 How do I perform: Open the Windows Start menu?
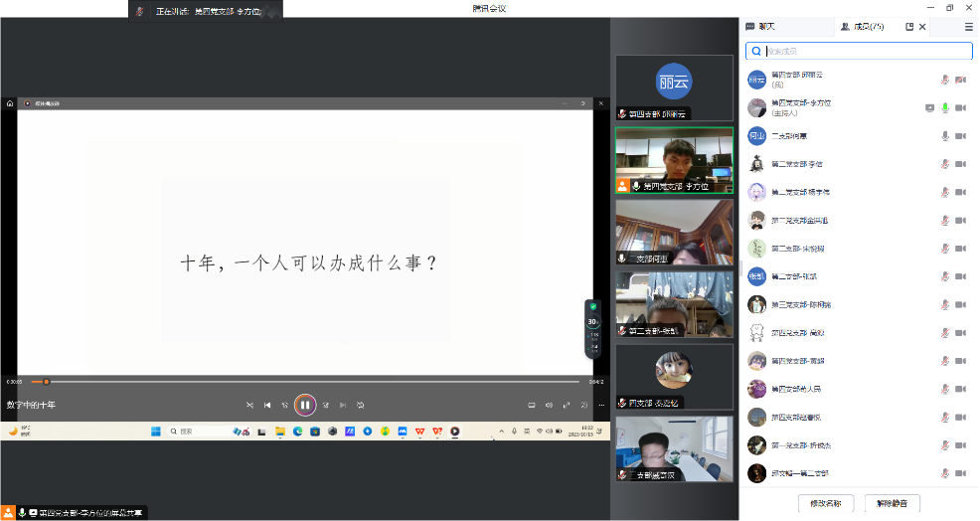click(155, 432)
